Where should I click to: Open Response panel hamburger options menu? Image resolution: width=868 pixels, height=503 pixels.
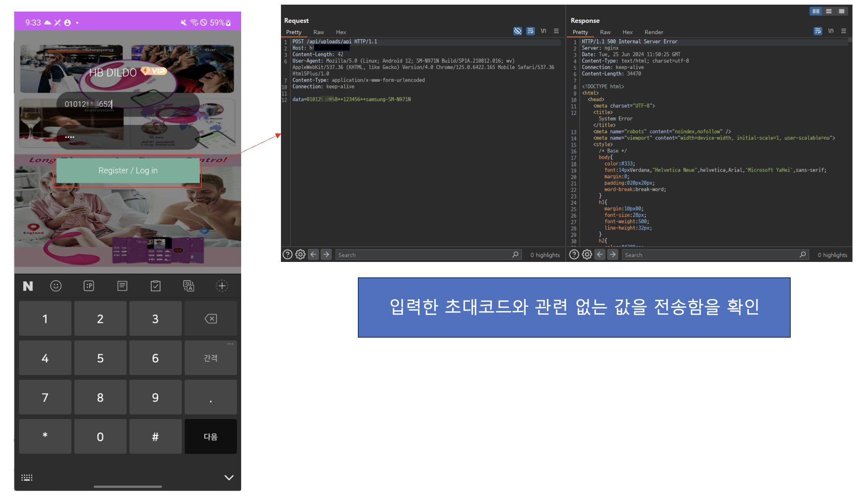coord(844,31)
